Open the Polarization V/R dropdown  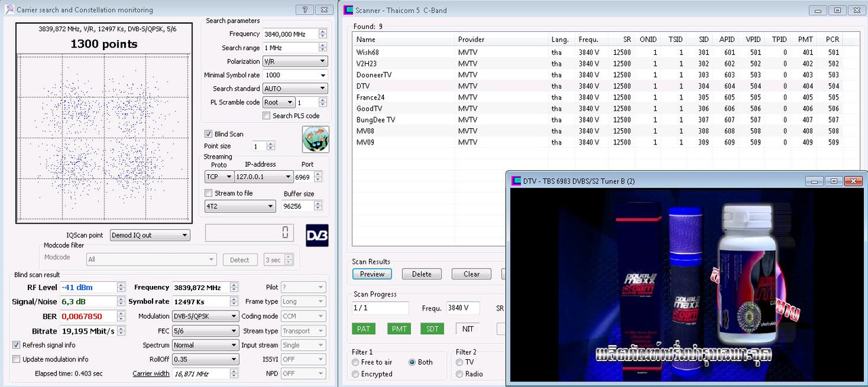pos(295,62)
